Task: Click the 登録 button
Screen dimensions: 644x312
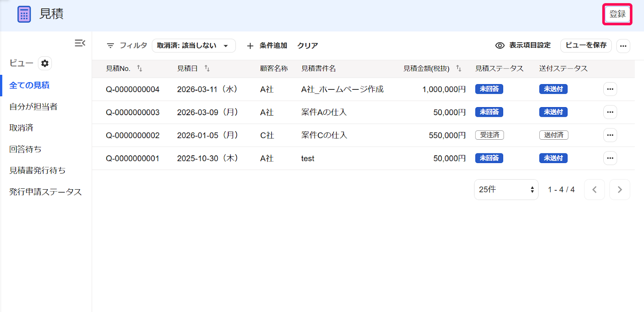Action: click(x=617, y=14)
